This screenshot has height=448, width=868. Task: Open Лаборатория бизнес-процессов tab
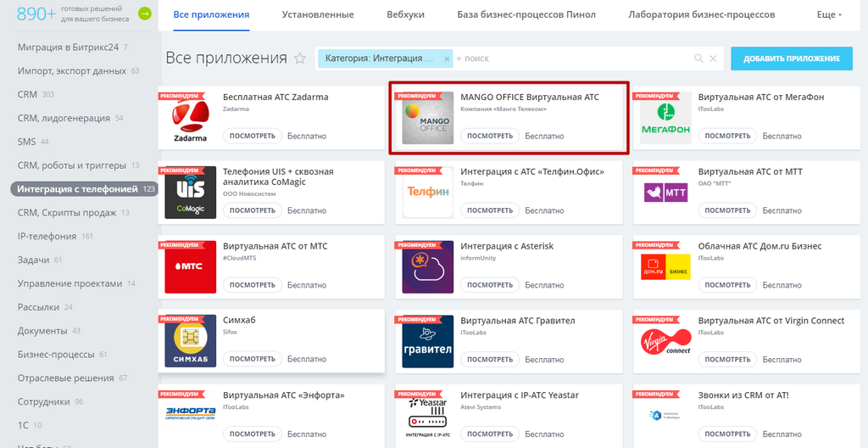tap(701, 15)
